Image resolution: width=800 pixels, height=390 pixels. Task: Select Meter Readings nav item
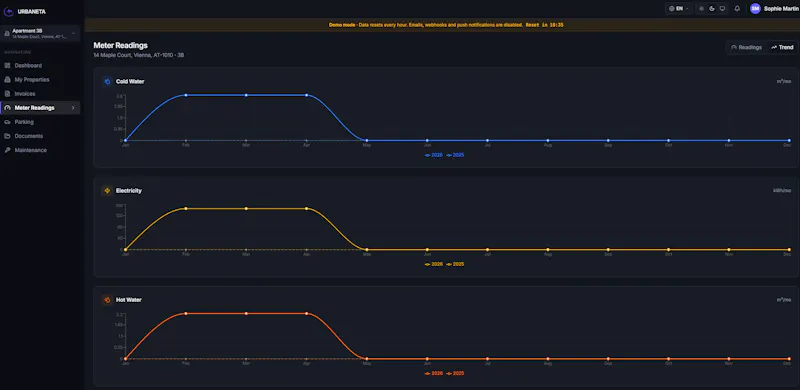(40, 108)
